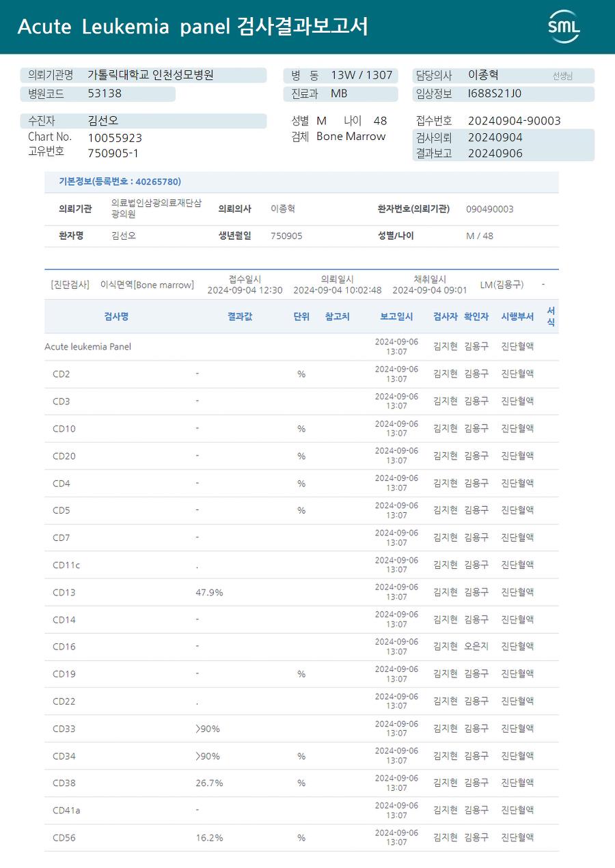Click the 결과보고 date 20240906

coord(495,153)
